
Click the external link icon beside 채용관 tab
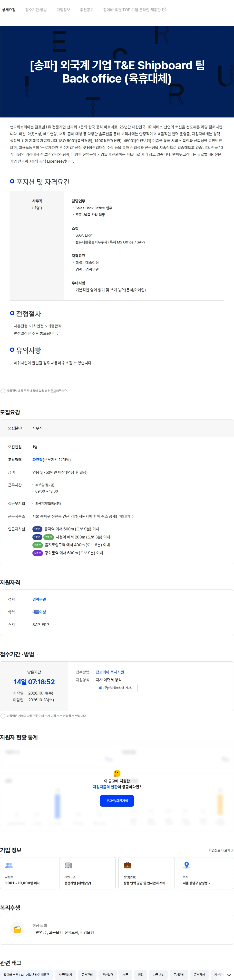pyautogui.click(x=164, y=10)
